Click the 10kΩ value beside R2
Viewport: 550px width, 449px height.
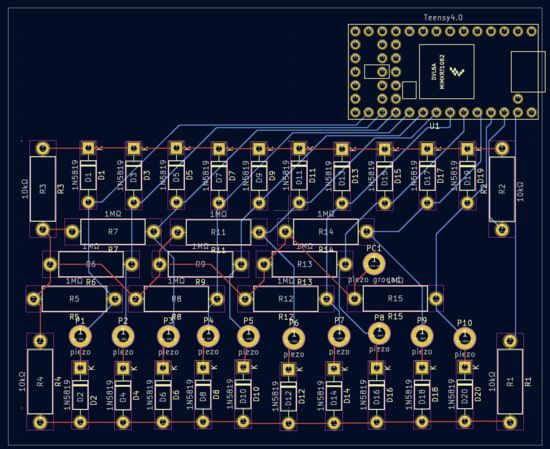pyautogui.click(x=520, y=192)
